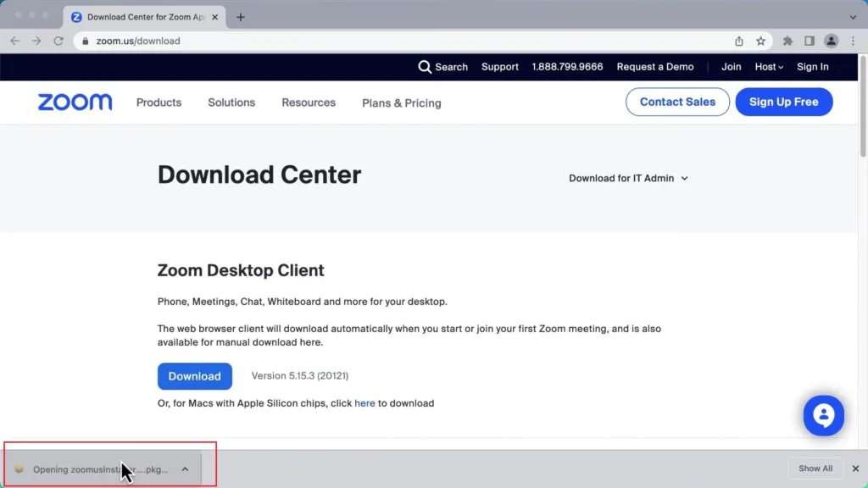Image resolution: width=868 pixels, height=488 pixels.
Task: Open the browser extensions puzzle icon
Action: [x=787, y=41]
